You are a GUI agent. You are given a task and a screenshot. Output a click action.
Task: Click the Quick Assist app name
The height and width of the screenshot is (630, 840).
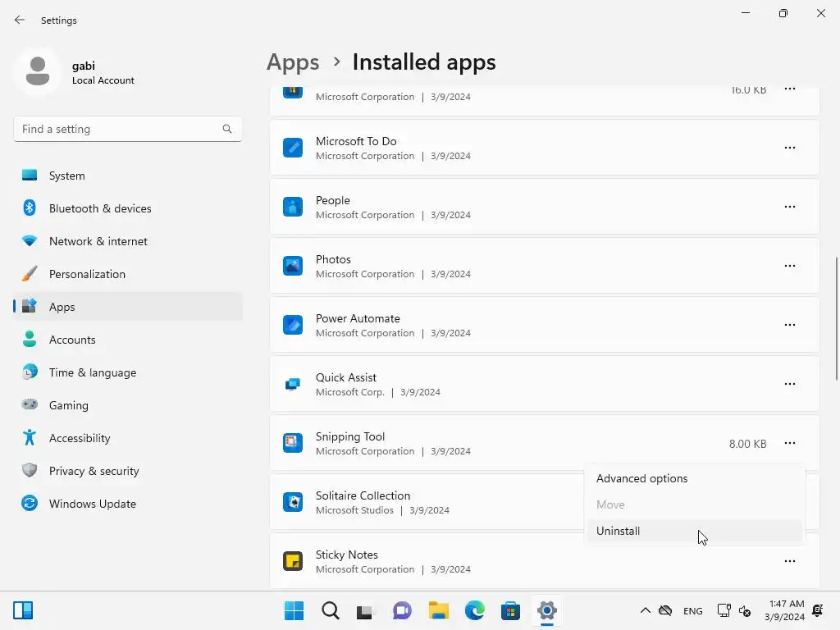click(345, 377)
